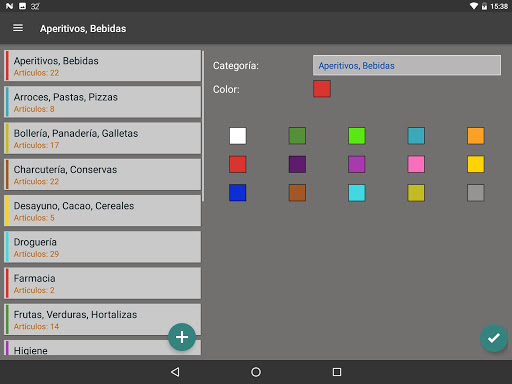This screenshot has height=384, width=512.
Task: Tap the Android home circle icon
Action: tap(256, 372)
